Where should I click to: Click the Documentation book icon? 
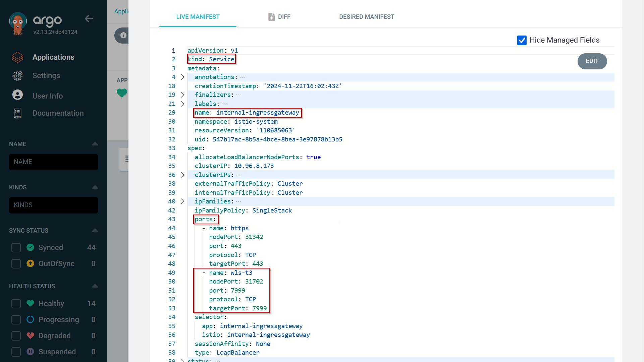(17, 113)
